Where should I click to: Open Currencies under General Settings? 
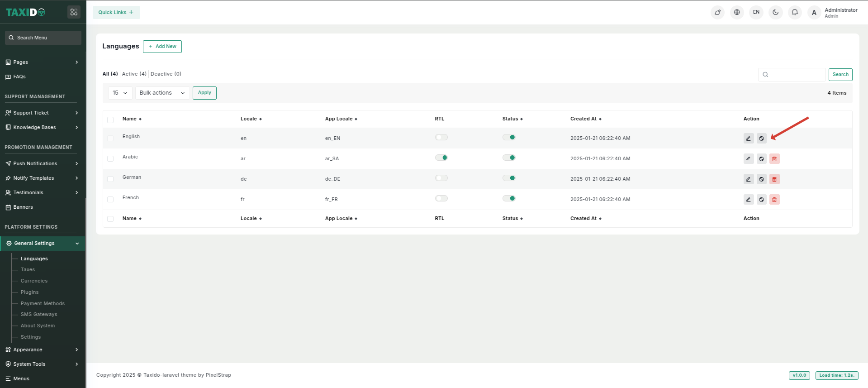coord(34,281)
